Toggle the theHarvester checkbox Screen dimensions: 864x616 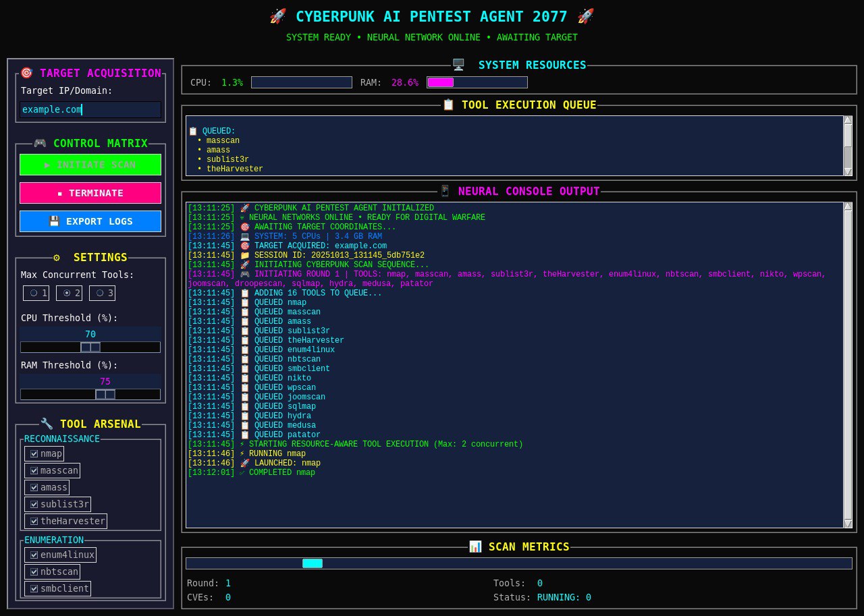34,521
